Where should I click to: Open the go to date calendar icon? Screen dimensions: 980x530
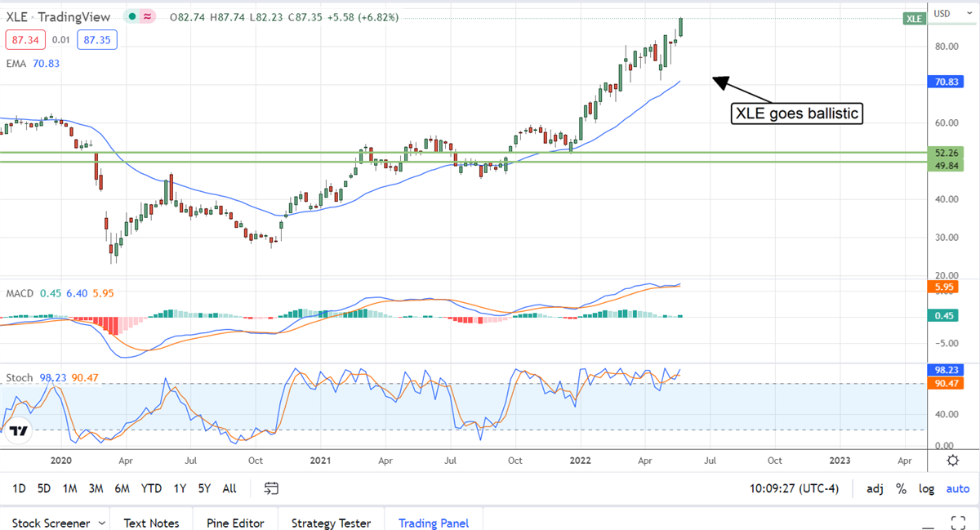(x=272, y=488)
